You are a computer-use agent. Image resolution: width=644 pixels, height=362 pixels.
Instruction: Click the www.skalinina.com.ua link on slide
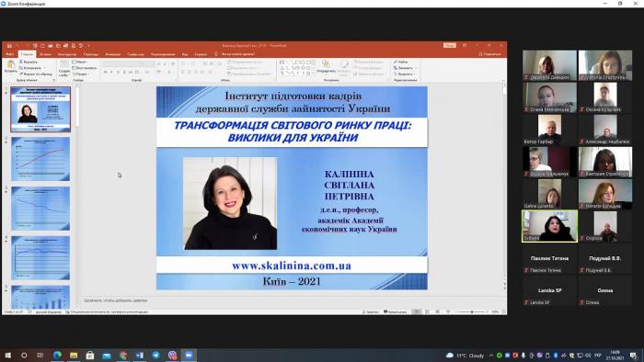click(292, 266)
